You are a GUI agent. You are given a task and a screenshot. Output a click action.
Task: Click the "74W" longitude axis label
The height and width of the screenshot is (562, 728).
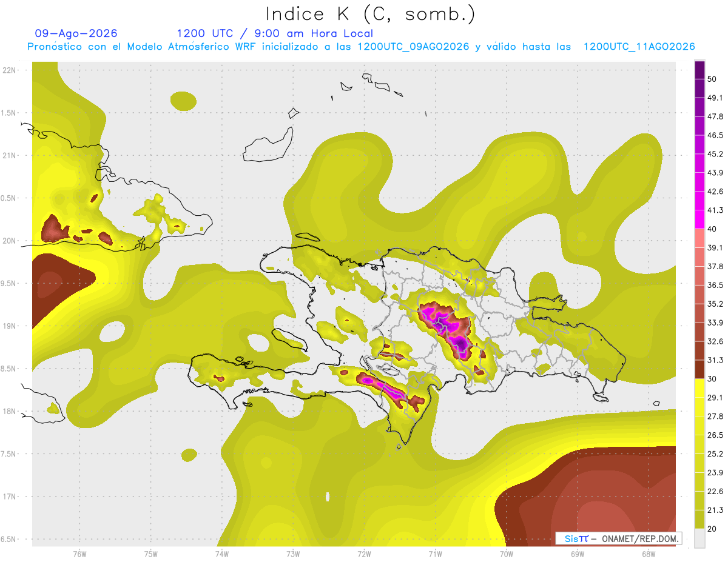(x=221, y=554)
